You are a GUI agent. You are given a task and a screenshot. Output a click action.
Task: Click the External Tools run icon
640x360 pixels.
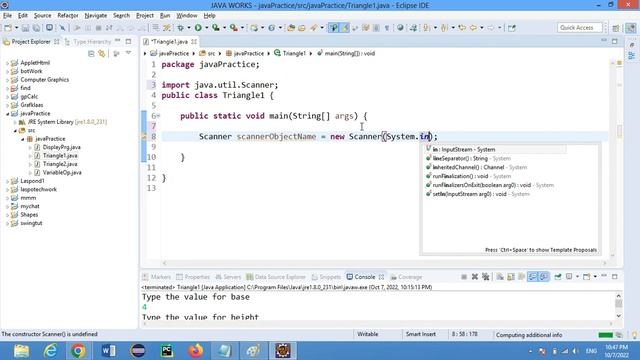click(x=233, y=28)
